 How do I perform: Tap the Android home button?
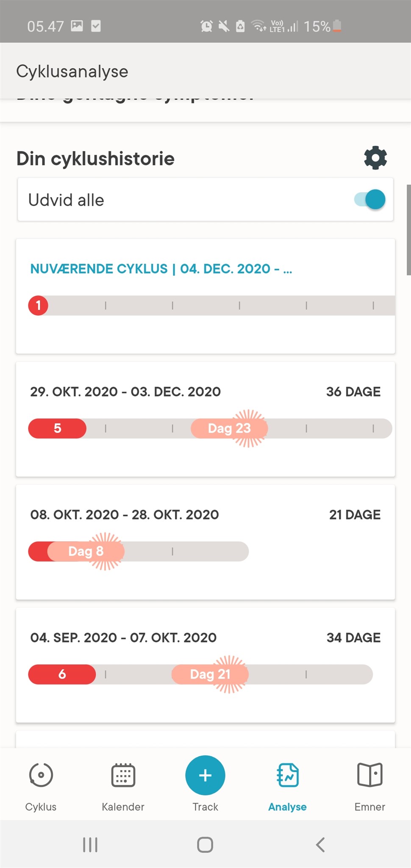tap(205, 845)
